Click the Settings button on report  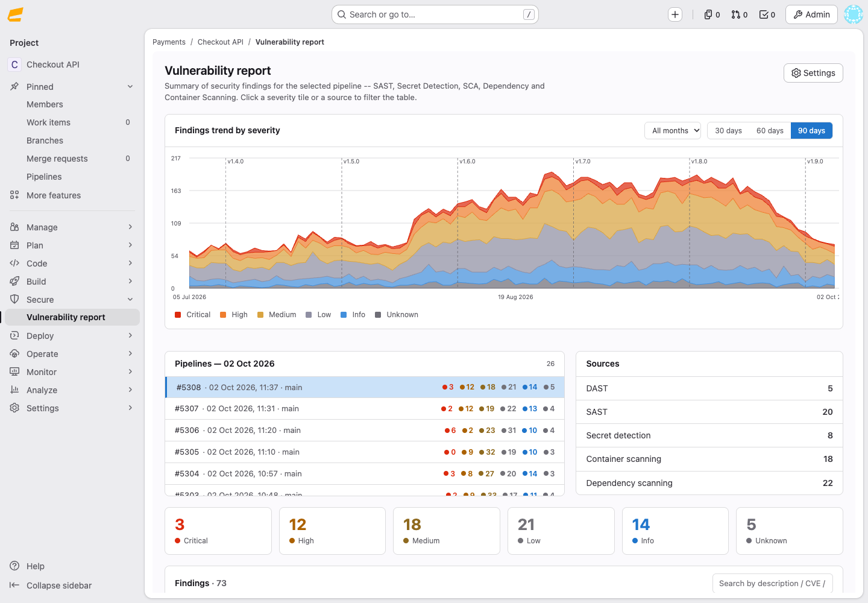pos(813,73)
